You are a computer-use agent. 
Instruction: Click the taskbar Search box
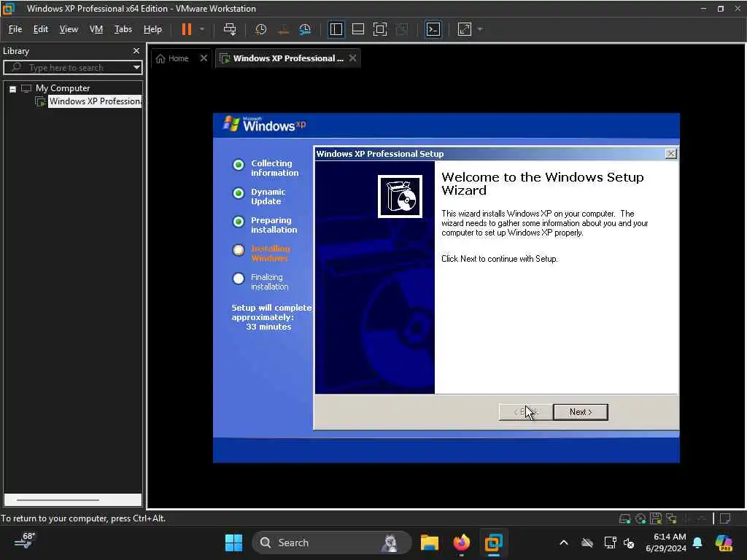332,542
